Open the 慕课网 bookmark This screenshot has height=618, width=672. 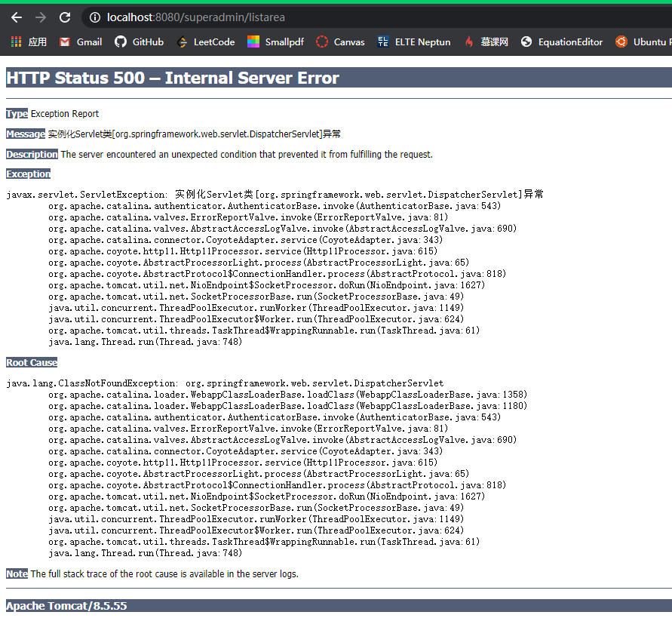click(x=494, y=42)
